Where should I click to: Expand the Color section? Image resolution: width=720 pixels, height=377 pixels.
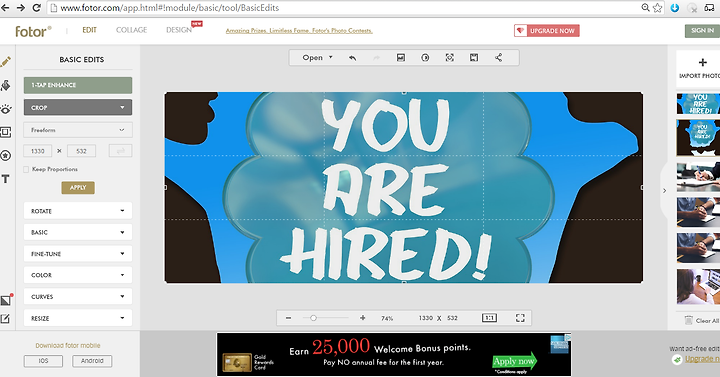(78, 275)
